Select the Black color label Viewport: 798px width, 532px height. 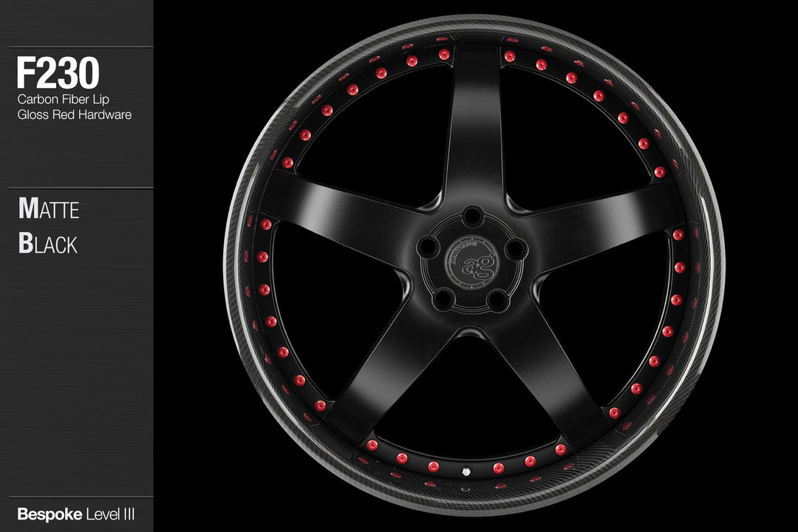[48, 245]
